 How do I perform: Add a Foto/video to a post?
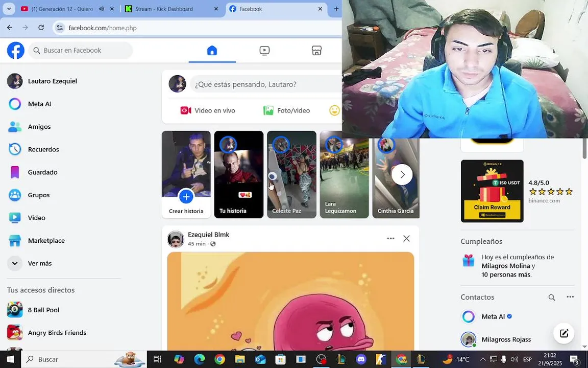[286, 110]
